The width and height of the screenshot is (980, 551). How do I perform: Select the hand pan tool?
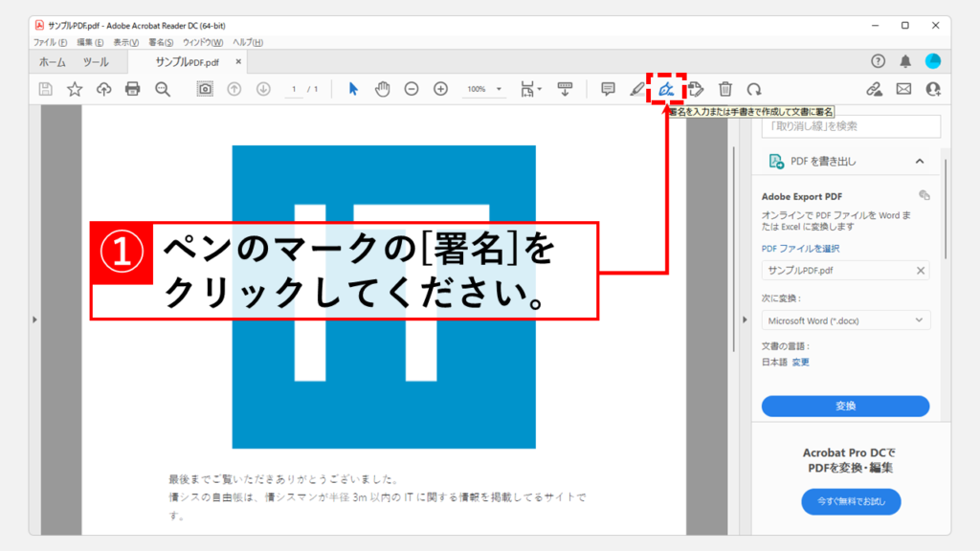[x=383, y=89]
